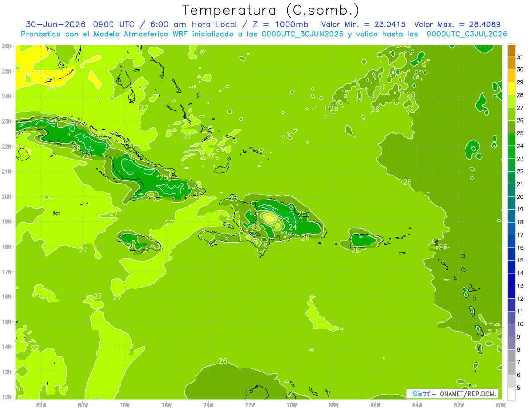The height and width of the screenshot is (411, 532).
Task: Click the "15N" latitude axis label
Action: point(7,321)
